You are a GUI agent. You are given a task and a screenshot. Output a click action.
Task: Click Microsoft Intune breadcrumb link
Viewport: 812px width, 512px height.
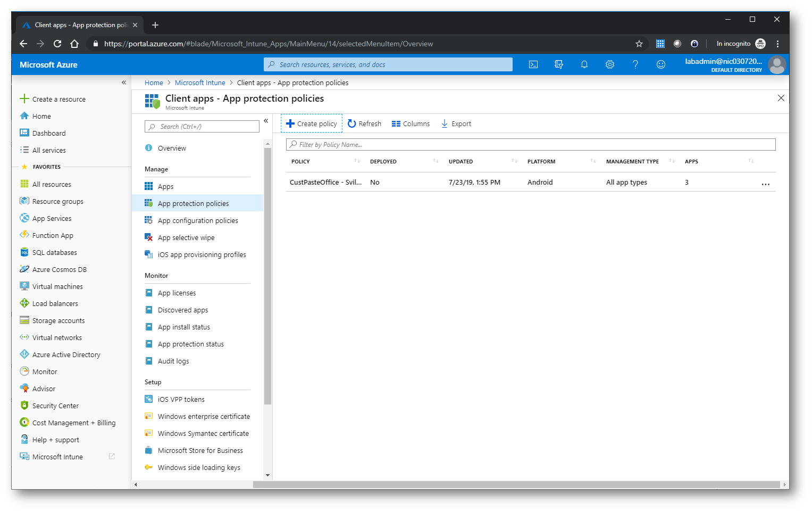200,82
